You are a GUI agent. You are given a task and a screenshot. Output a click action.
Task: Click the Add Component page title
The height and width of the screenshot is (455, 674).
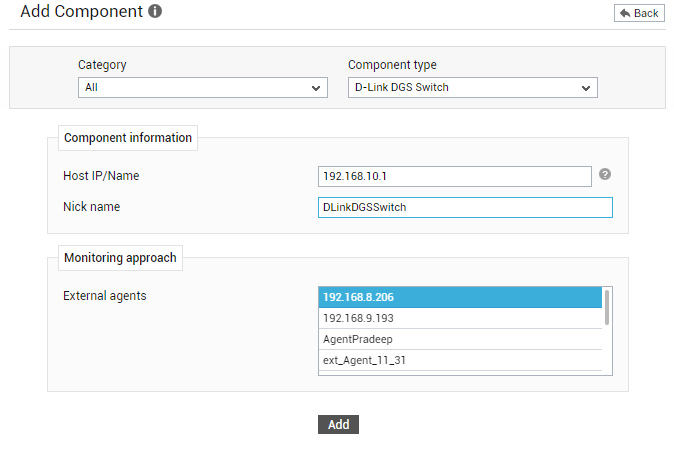point(82,12)
